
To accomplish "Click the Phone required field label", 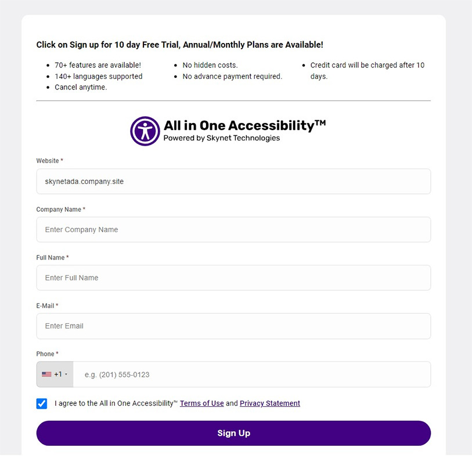I will 48,354.
